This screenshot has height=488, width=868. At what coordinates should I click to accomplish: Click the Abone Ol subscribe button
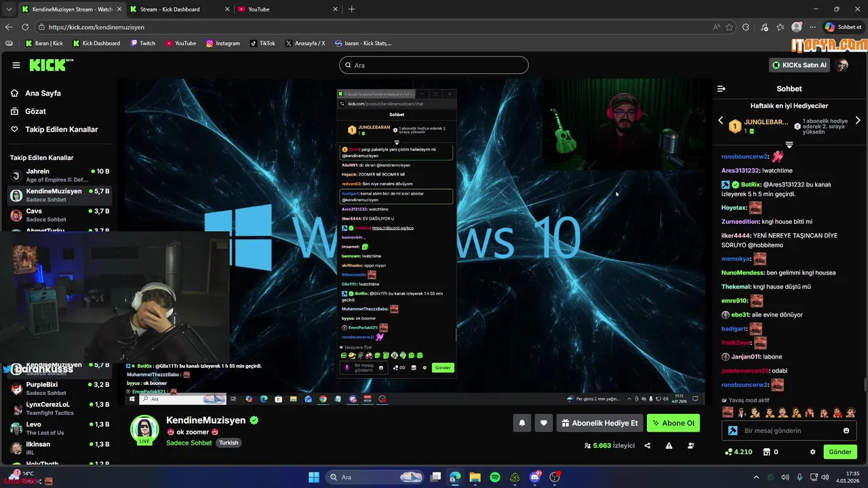coord(673,423)
